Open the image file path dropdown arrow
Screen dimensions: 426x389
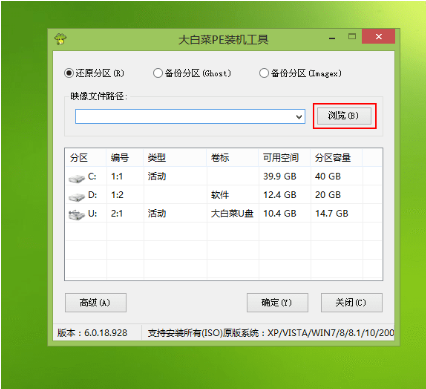point(299,117)
